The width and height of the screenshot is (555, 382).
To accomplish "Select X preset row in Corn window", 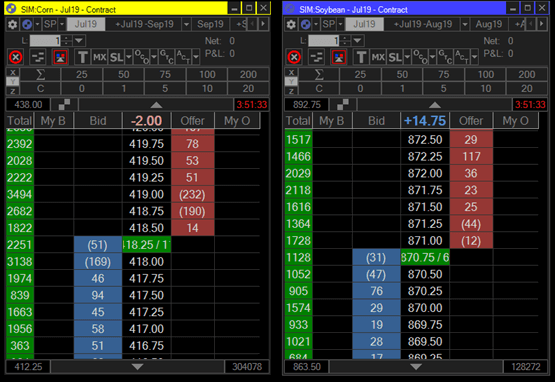I will 13,72.
